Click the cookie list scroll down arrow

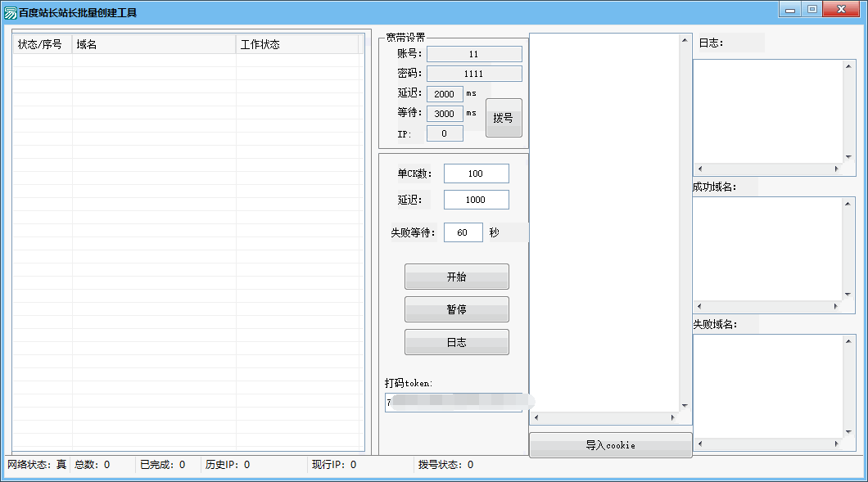pyautogui.click(x=685, y=406)
